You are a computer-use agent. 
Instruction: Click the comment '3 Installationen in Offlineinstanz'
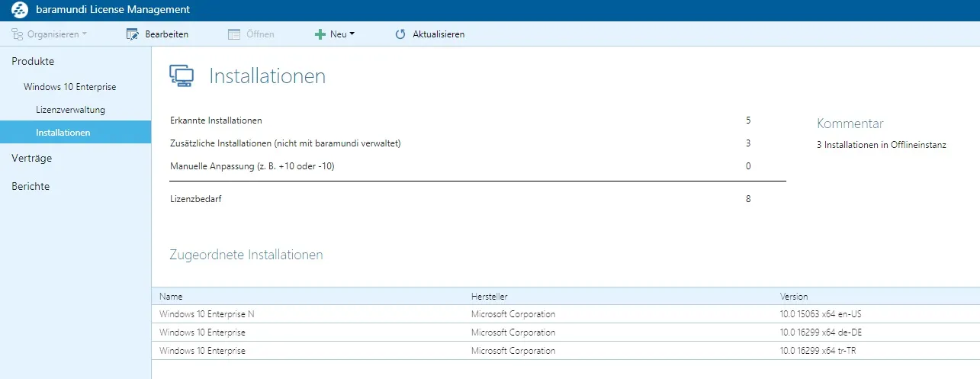pyautogui.click(x=882, y=145)
